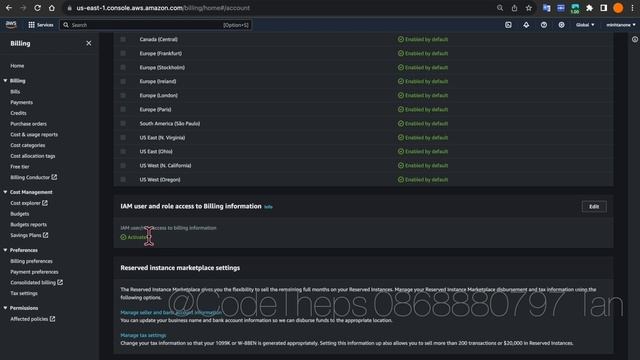The height and width of the screenshot is (360, 640).
Task: Open Manage seller and bank account information
Action: [x=171, y=312]
